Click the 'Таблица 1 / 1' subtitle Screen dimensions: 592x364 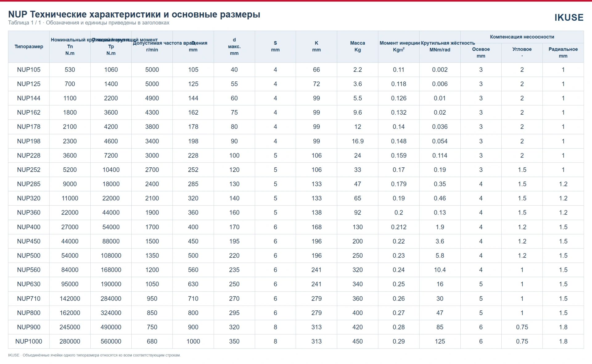click(x=89, y=23)
